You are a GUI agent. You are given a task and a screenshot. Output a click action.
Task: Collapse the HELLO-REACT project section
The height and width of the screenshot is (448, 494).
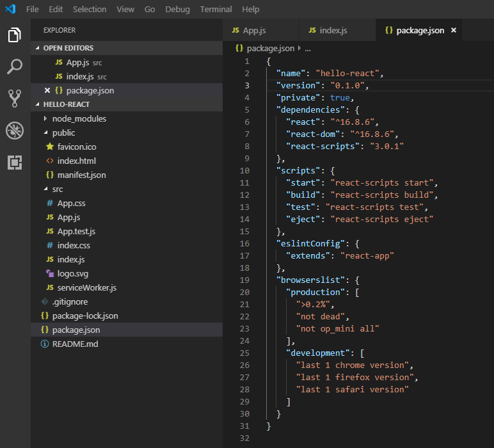38,104
